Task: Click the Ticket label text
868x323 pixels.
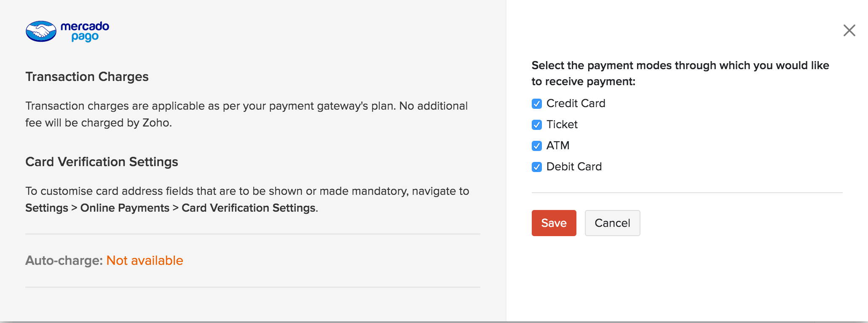Action: tap(562, 124)
